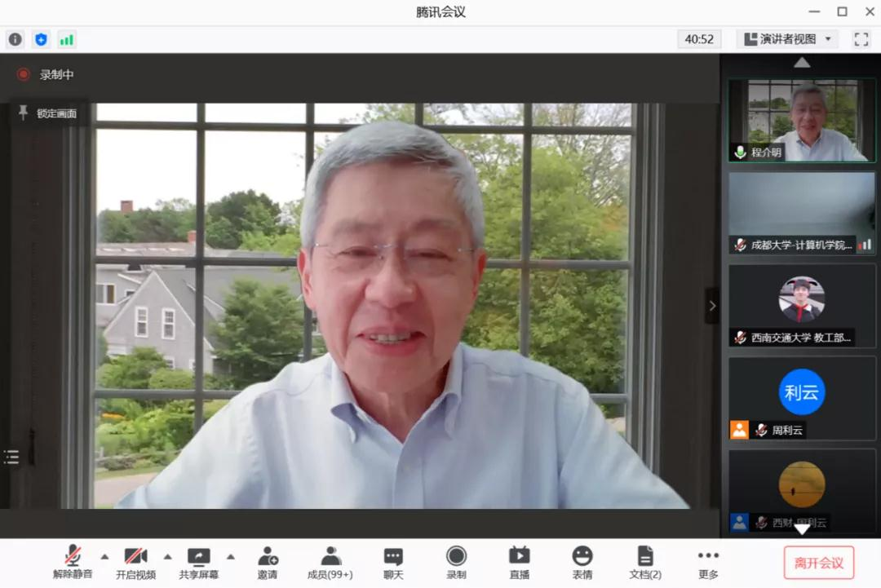Screen dimensions: 881x588
Task: Click 离开会议 to leave meeting
Action: [x=818, y=563]
